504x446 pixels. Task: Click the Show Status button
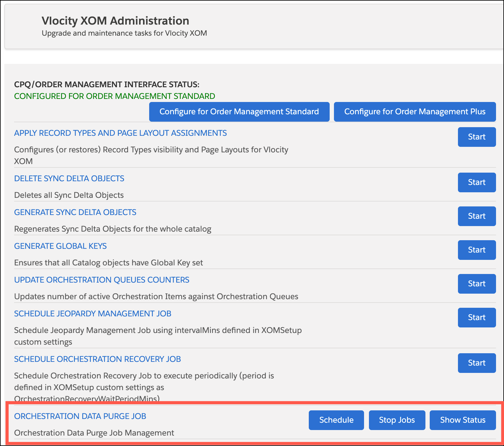(463, 420)
